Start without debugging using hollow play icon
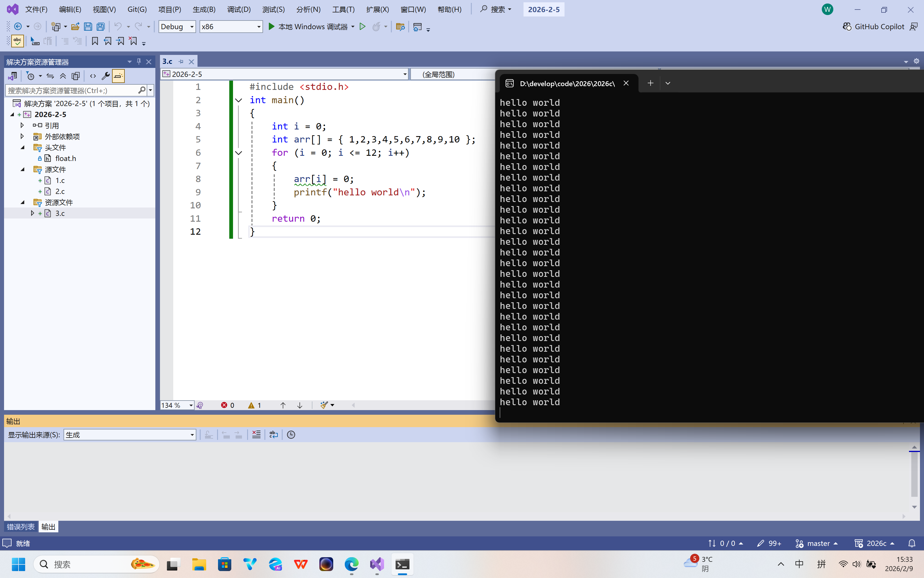Screen dimensions: 924x578 tap(362, 26)
